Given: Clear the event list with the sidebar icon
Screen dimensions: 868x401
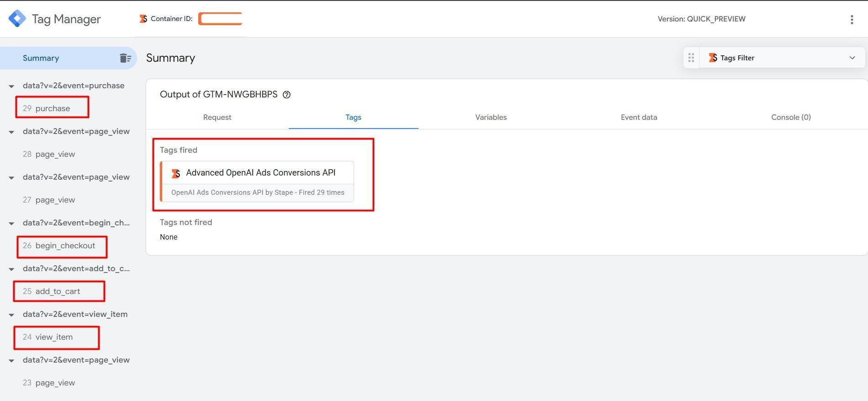Looking at the screenshot, I should coord(126,58).
